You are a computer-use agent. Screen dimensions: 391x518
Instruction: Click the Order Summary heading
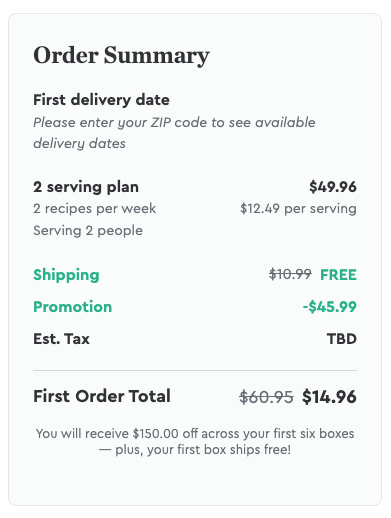coord(121,55)
